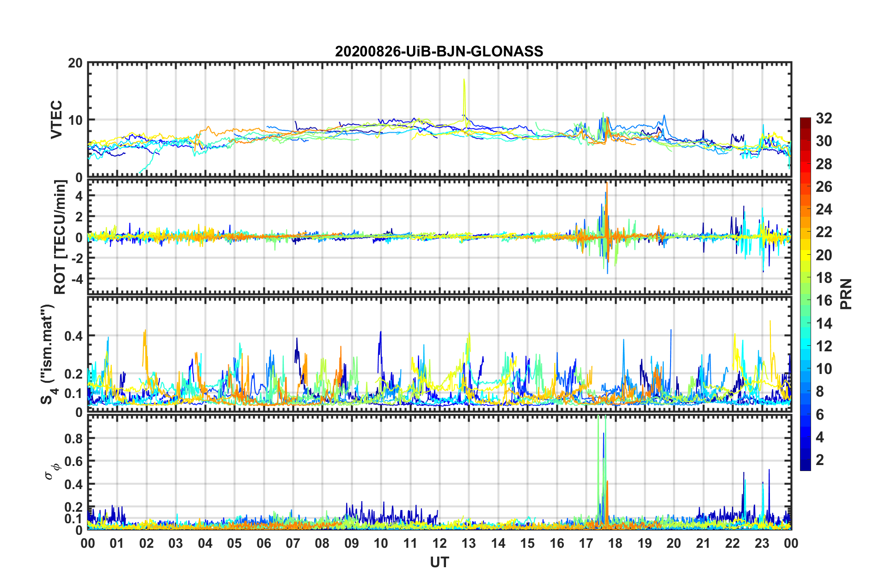The height and width of the screenshot is (588, 879).
Task: Select colorbar tick label 24
Action: point(824,209)
